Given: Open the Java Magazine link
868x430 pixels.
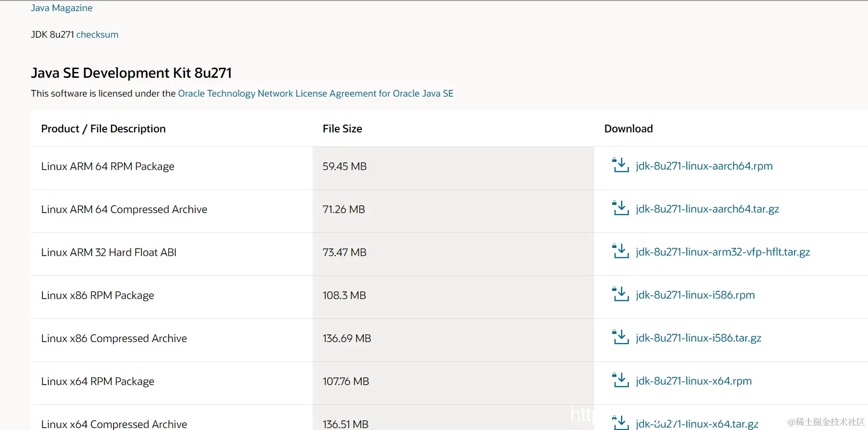Looking at the screenshot, I should (61, 8).
